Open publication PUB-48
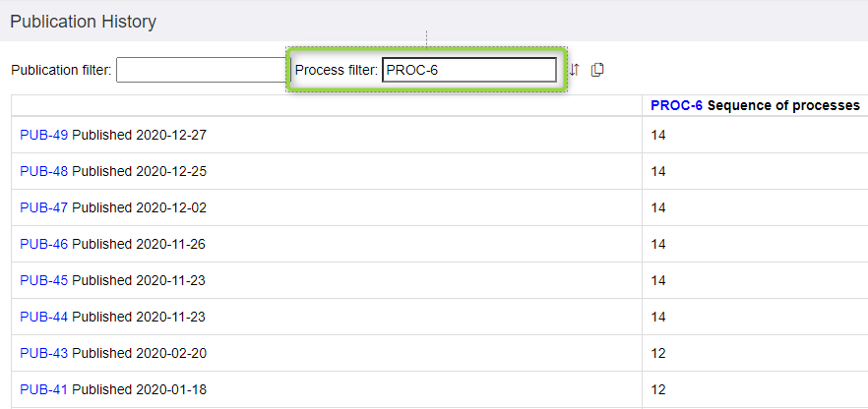 [43, 171]
